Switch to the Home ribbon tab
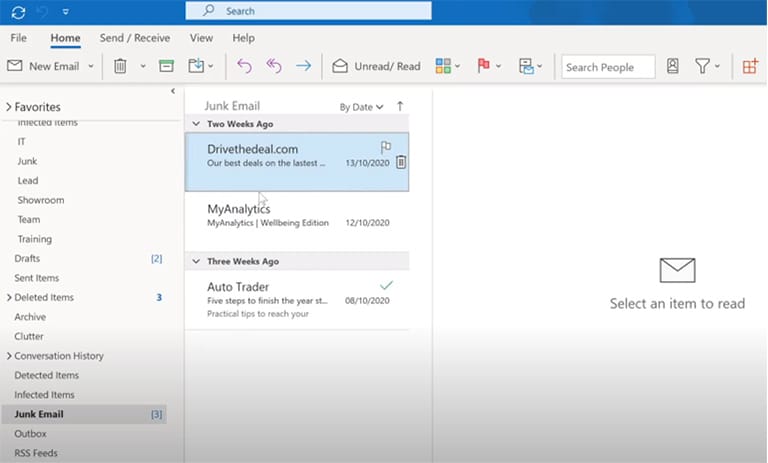 tap(65, 38)
